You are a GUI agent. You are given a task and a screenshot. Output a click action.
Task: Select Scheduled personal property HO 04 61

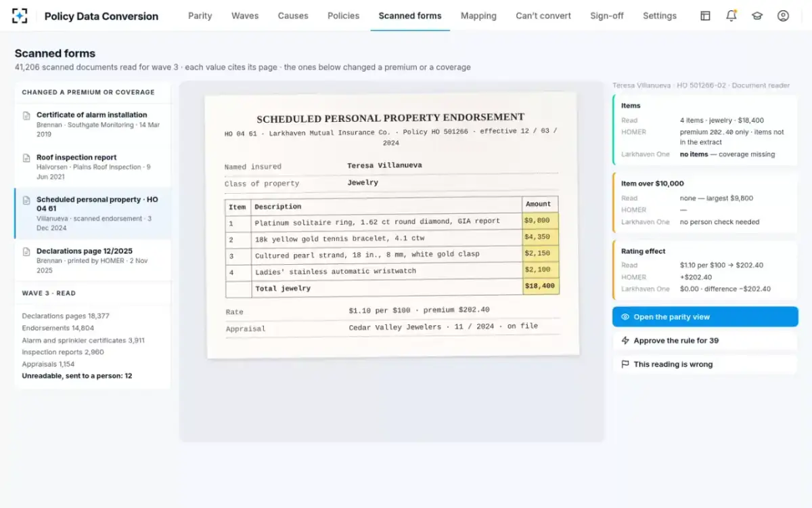click(93, 213)
